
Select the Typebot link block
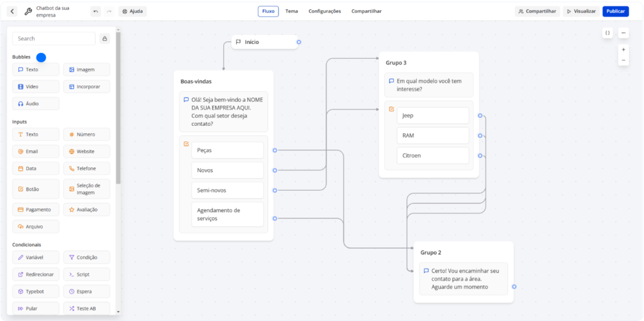pyautogui.click(x=36, y=291)
